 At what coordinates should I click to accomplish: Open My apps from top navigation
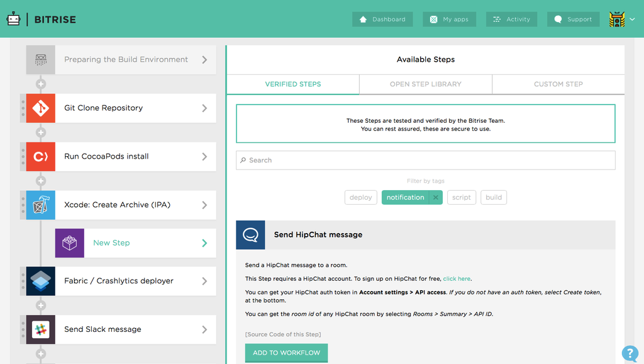click(449, 20)
